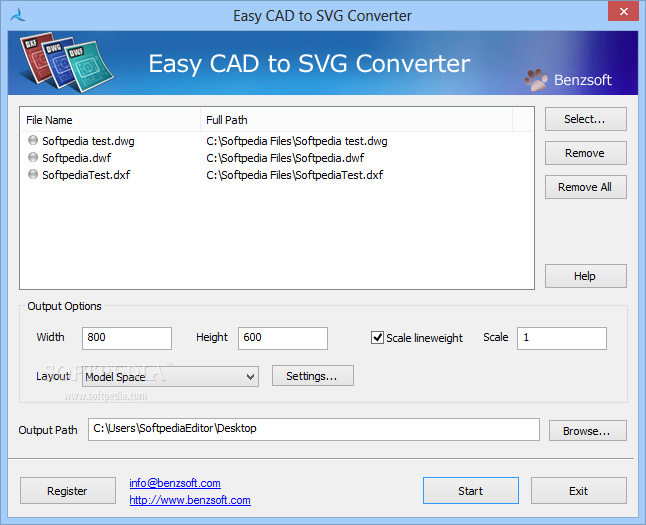Click path C:\Softpedia Files\Softpedia test.dwg
Screen dimensions: 646x525
[297, 141]
